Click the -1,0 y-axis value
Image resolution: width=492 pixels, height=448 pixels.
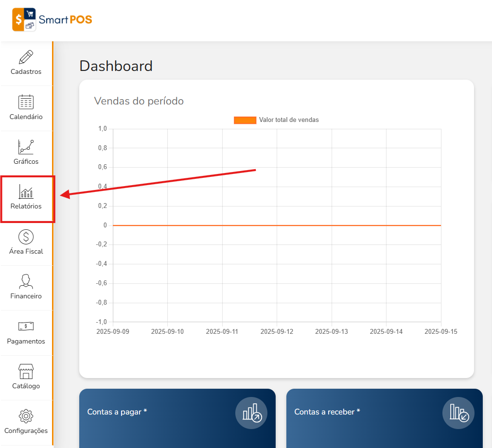click(101, 322)
